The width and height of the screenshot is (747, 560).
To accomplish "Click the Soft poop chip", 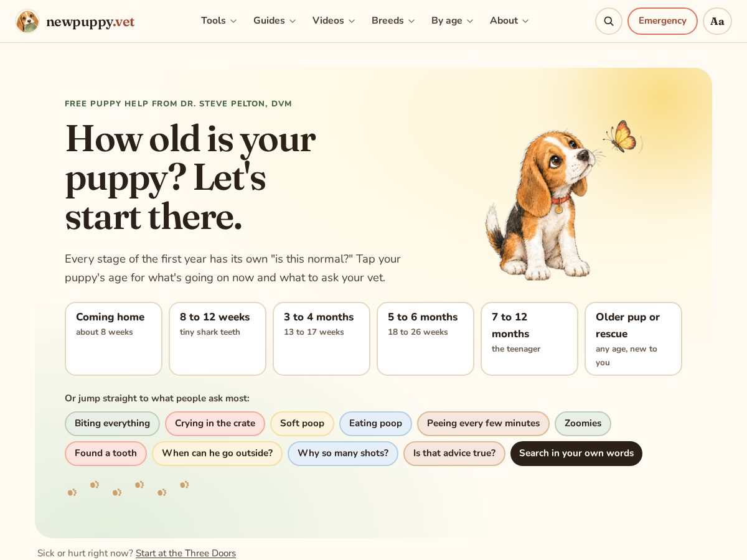I will [302, 424].
